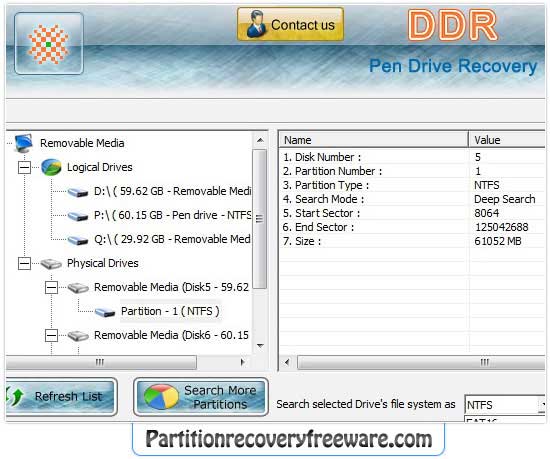Select the Start Sector row

pyautogui.click(x=412, y=213)
